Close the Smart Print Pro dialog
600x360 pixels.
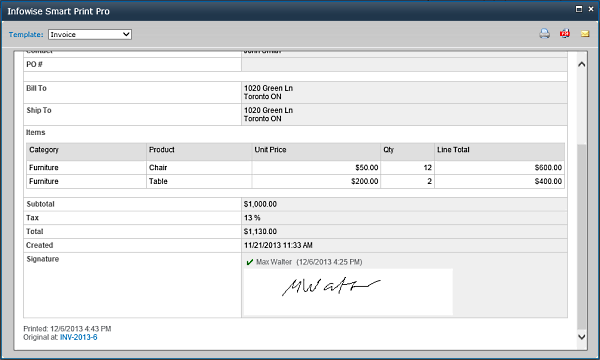pos(591,9)
